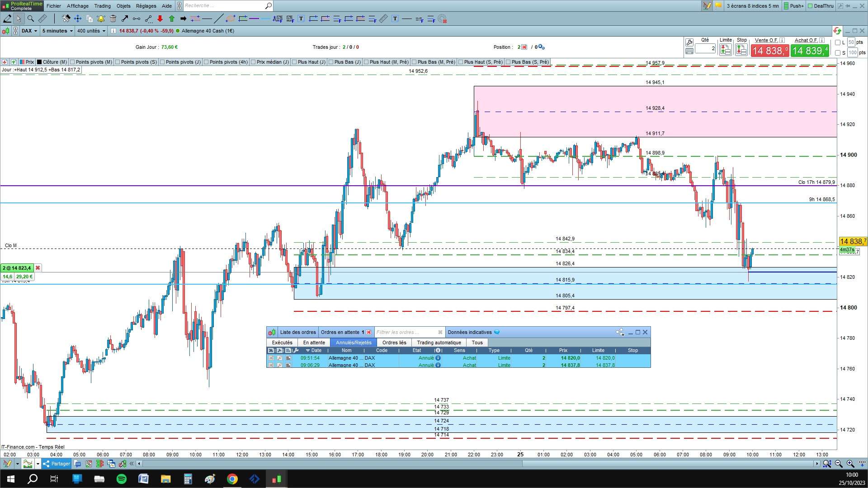Click the trash delete objects icon
This screenshot has height=488, width=868.
[113, 19]
